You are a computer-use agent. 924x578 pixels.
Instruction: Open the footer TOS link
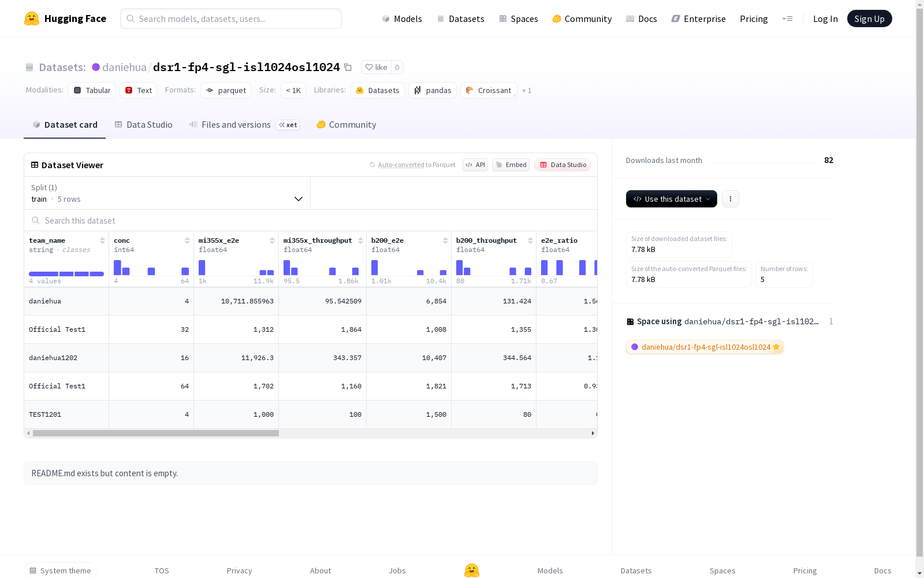[x=162, y=570]
